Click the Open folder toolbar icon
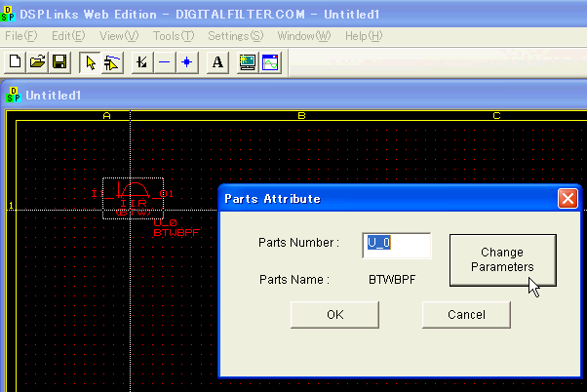The image size is (587, 392). [37, 61]
